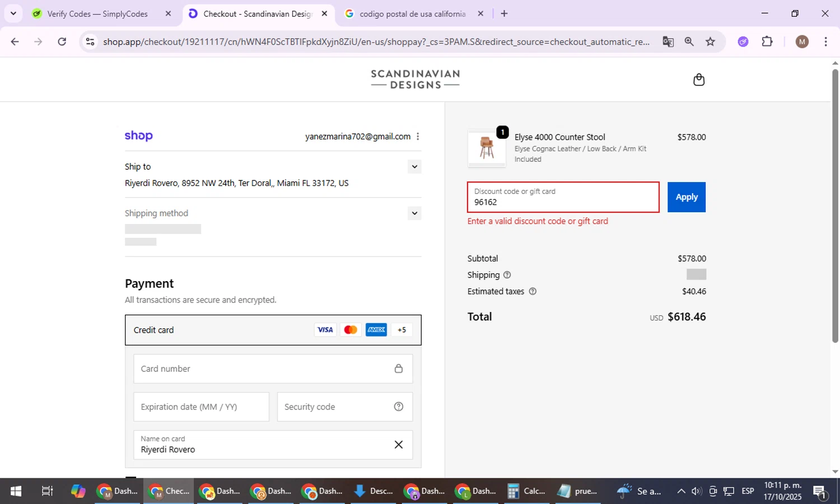Go back to the previous page

(15, 41)
